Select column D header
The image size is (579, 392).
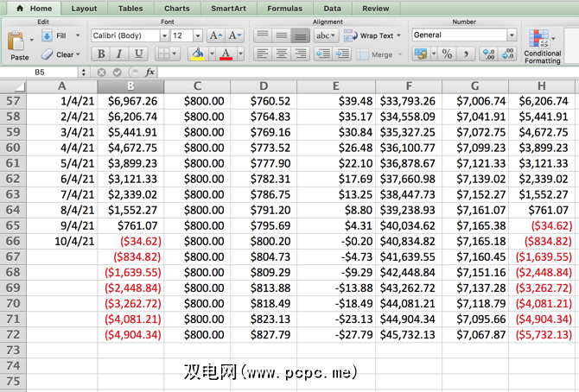pos(264,86)
